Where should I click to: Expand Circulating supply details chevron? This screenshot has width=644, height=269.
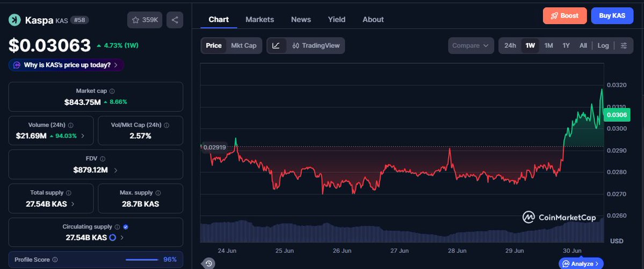122,237
